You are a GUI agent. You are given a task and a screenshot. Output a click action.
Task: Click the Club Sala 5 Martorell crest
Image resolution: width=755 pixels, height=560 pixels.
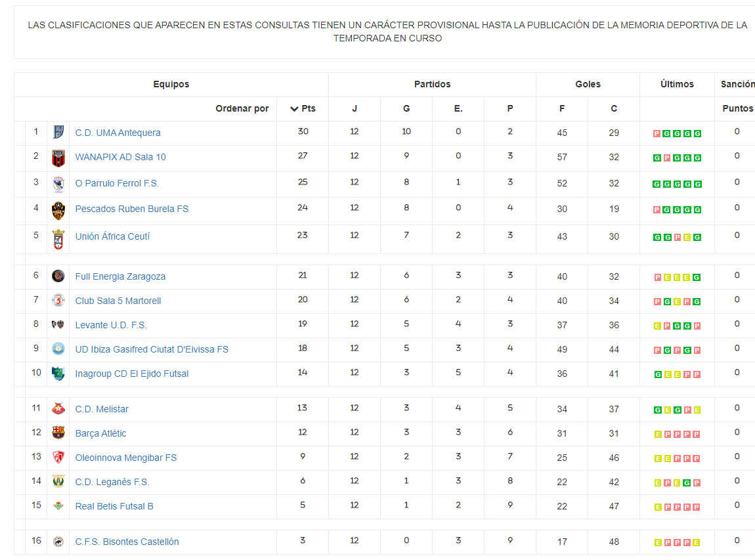tap(58, 301)
